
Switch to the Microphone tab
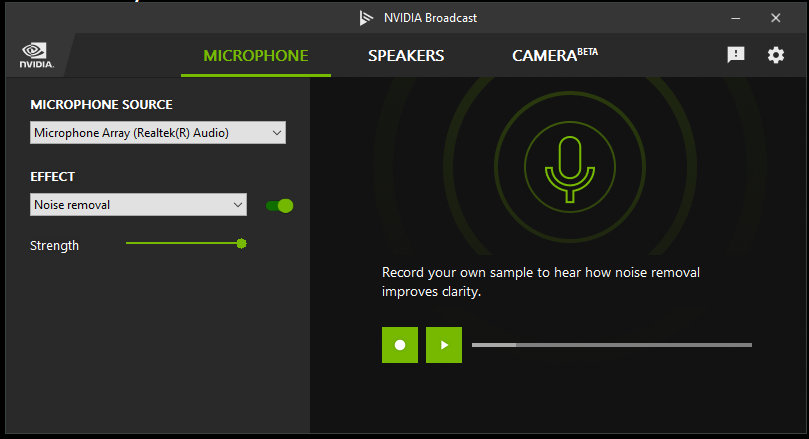256,56
